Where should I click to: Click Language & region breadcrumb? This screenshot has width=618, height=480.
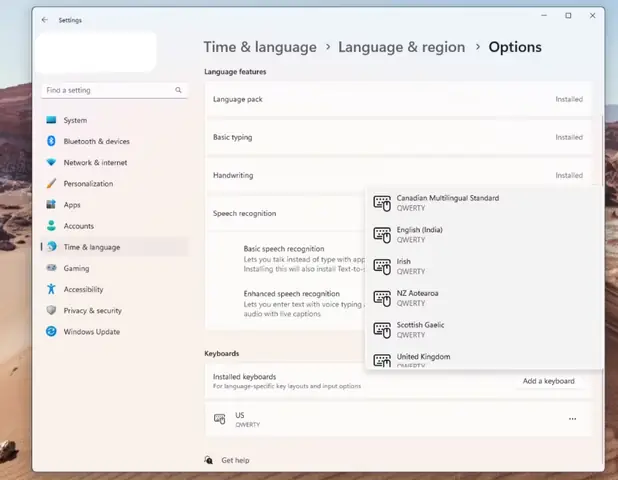[402, 47]
